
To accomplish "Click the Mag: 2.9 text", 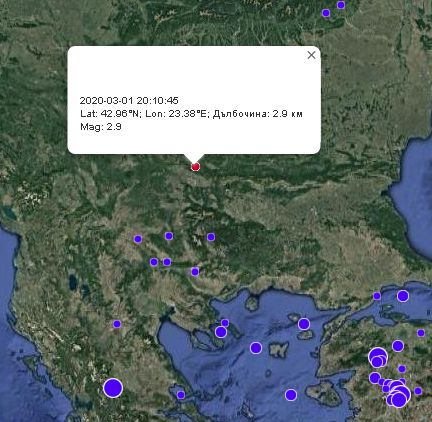I will 101,127.
